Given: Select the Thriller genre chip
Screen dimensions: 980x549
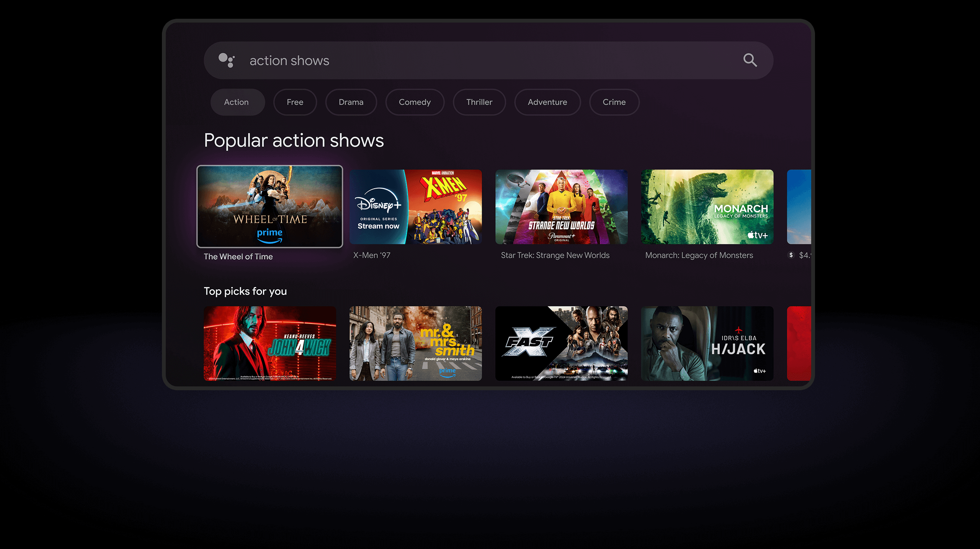Looking at the screenshot, I should click(x=479, y=102).
